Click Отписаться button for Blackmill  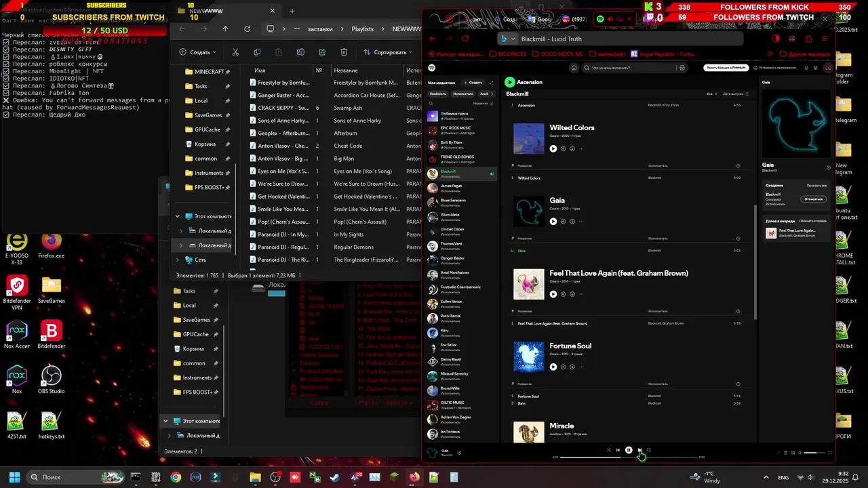(814, 199)
